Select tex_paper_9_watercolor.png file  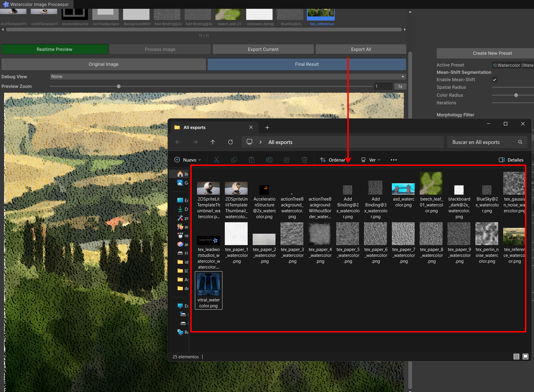459,243
